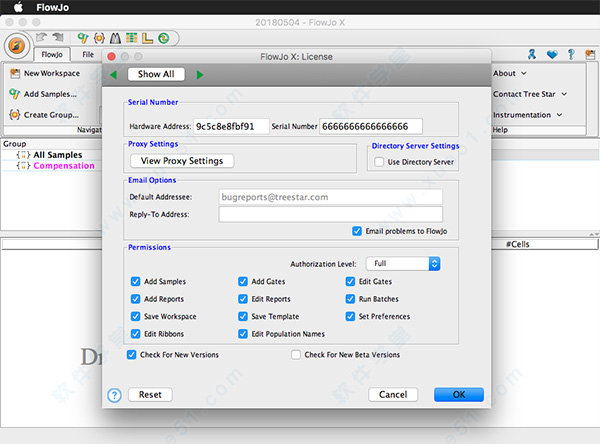
Task: Select the File ribbon tab
Action: pyautogui.click(x=88, y=55)
